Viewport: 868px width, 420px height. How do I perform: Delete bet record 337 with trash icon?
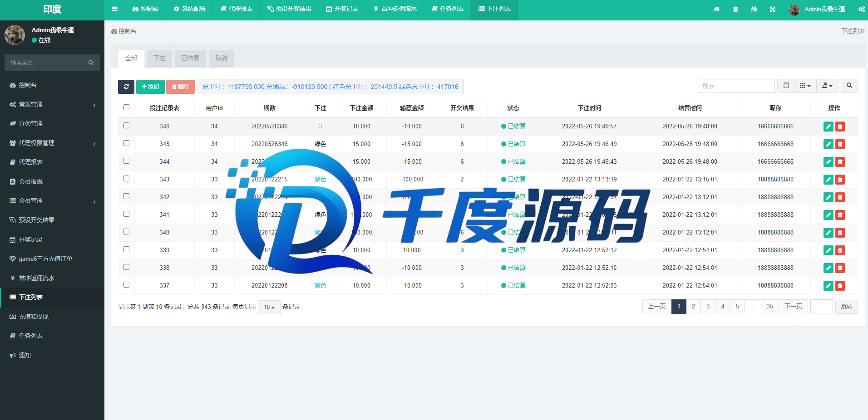tap(840, 286)
